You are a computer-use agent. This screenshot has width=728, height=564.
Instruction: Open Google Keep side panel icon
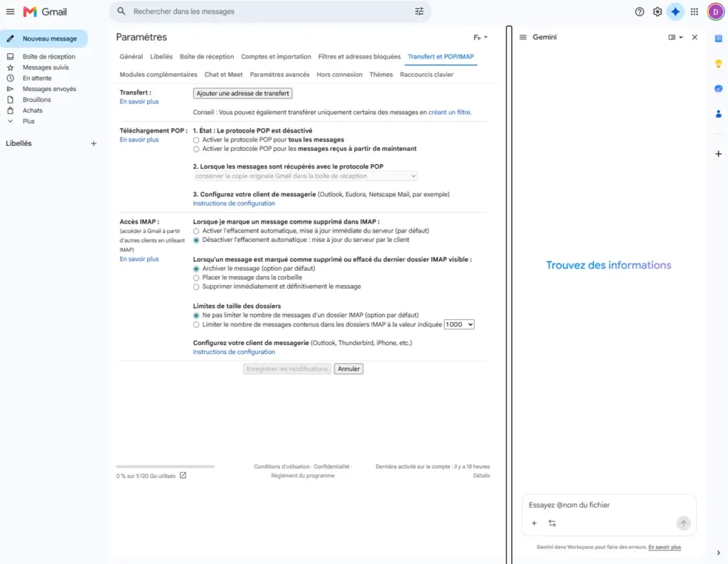(718, 63)
